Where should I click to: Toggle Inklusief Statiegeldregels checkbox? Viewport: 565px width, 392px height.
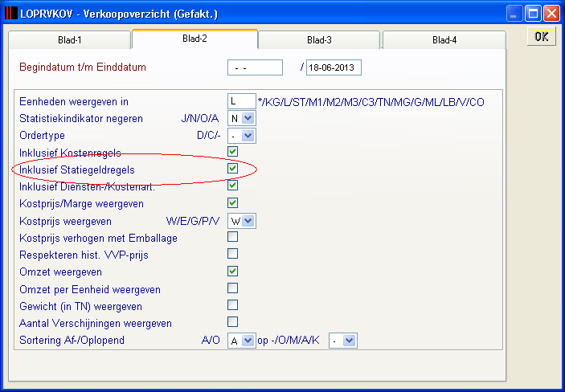(233, 168)
